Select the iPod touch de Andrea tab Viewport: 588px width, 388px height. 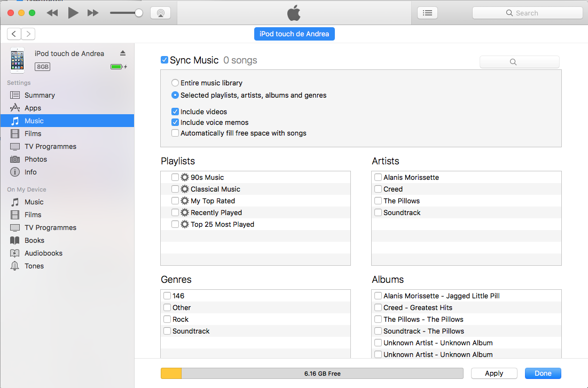(x=294, y=34)
